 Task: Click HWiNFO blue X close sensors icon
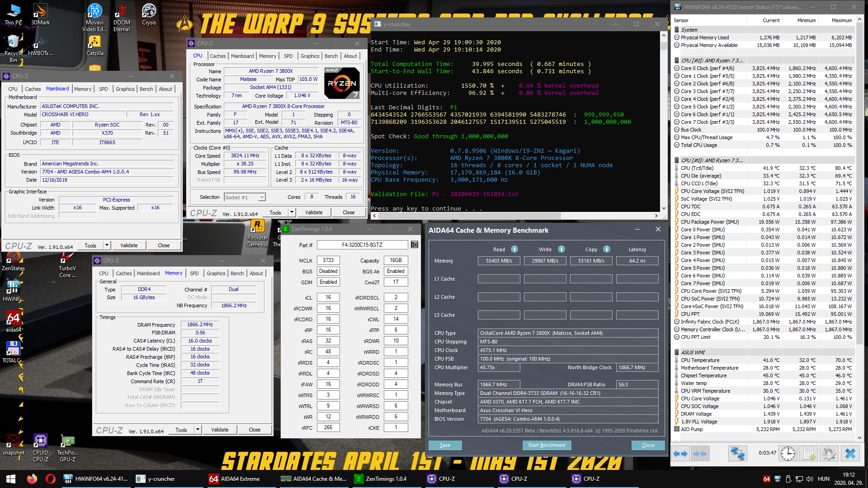pos(850,453)
